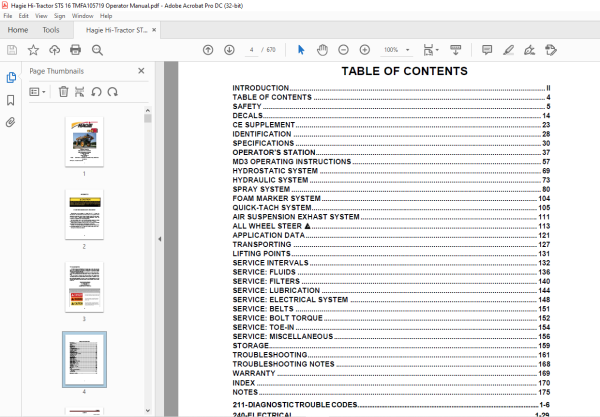Bookmark file with the star icon

coord(33,50)
